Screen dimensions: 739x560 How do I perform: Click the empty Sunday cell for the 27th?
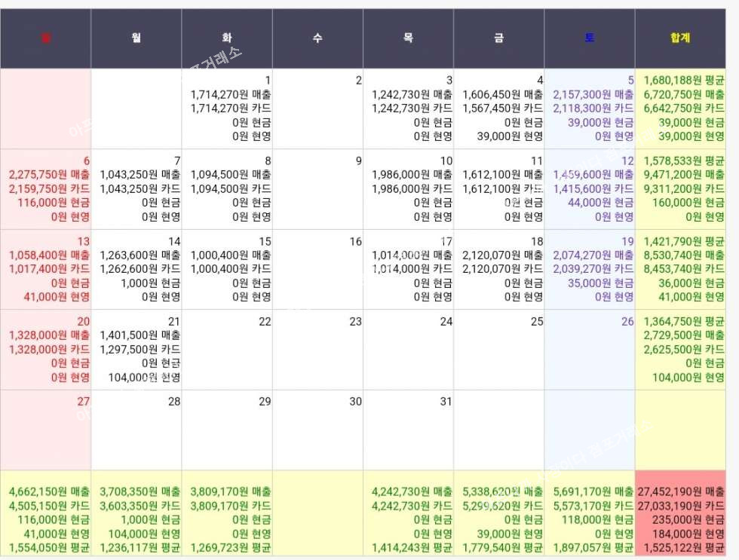coord(45,430)
